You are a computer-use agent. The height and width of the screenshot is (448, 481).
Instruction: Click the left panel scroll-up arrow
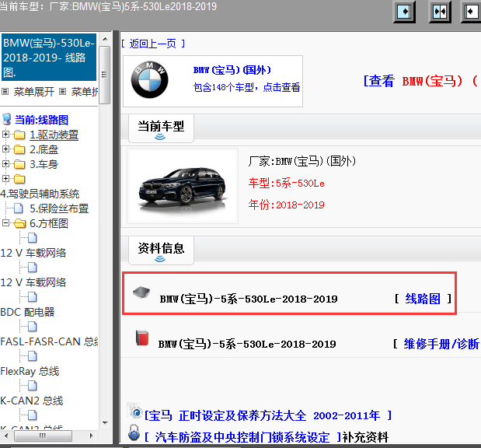pyautogui.click(x=105, y=39)
